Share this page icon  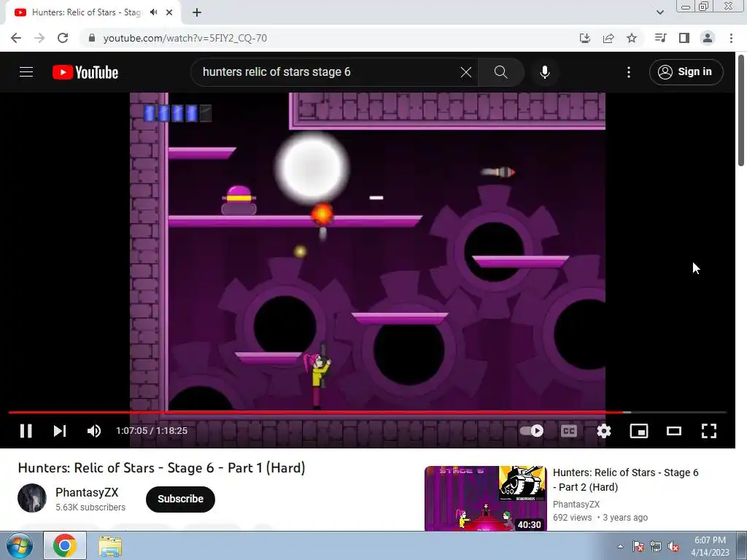point(608,38)
